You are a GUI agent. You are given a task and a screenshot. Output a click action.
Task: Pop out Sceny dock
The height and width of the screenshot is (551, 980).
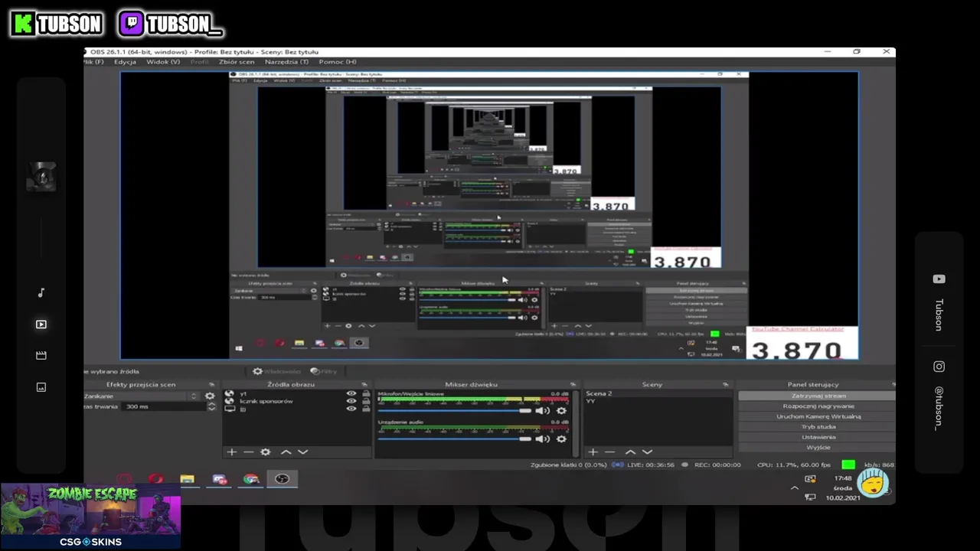(x=725, y=385)
